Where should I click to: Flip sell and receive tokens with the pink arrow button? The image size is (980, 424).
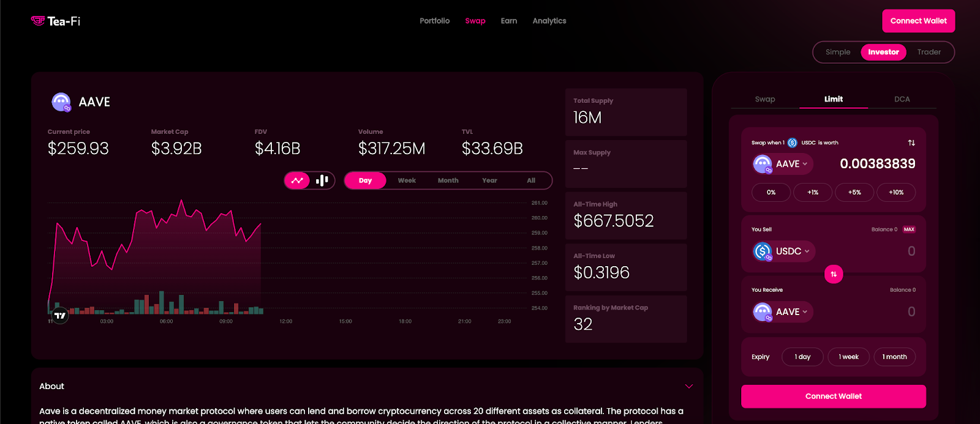pos(834,274)
